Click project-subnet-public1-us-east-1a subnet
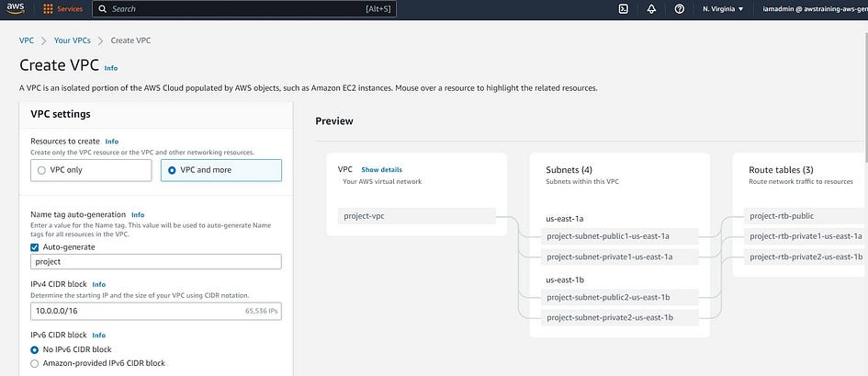This screenshot has width=868, height=376. [619, 236]
